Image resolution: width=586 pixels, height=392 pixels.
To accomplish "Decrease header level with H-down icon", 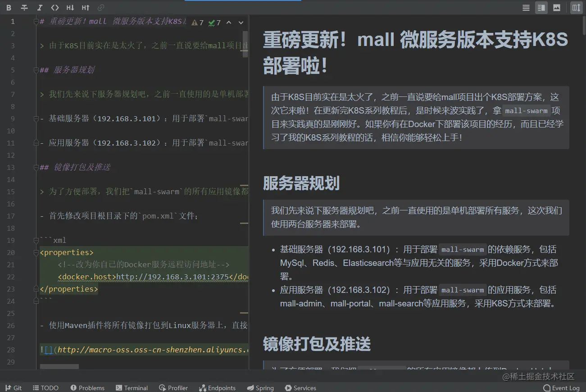I will click(x=70, y=8).
